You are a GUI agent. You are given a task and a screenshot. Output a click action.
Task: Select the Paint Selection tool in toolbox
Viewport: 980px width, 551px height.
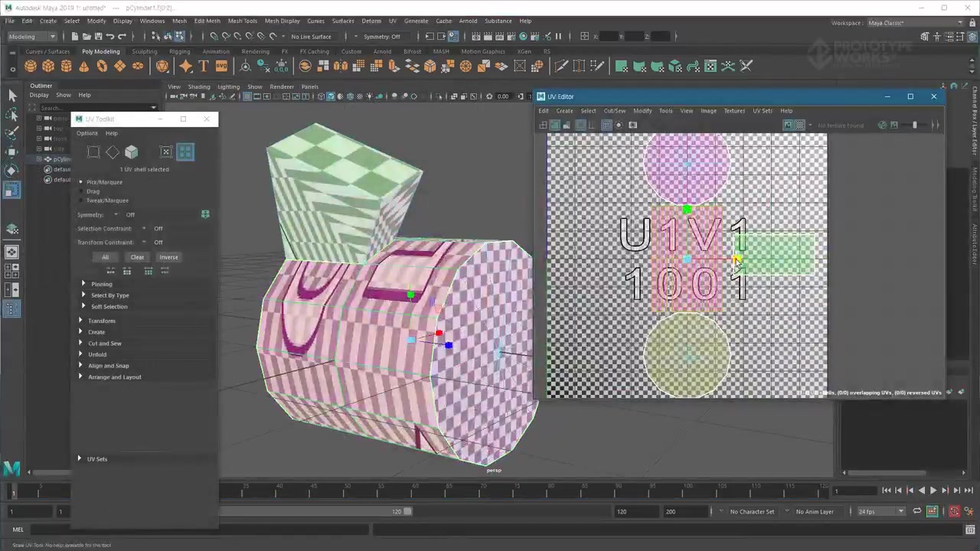(x=11, y=133)
